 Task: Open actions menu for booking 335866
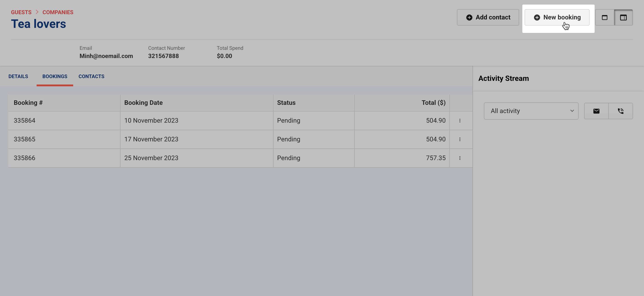[x=459, y=158]
